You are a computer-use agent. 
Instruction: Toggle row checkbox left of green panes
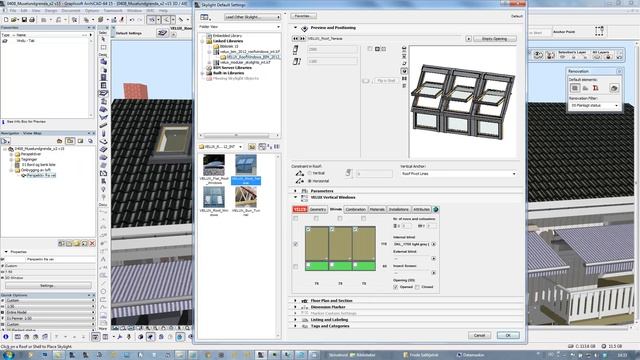pyautogui.click(x=296, y=267)
